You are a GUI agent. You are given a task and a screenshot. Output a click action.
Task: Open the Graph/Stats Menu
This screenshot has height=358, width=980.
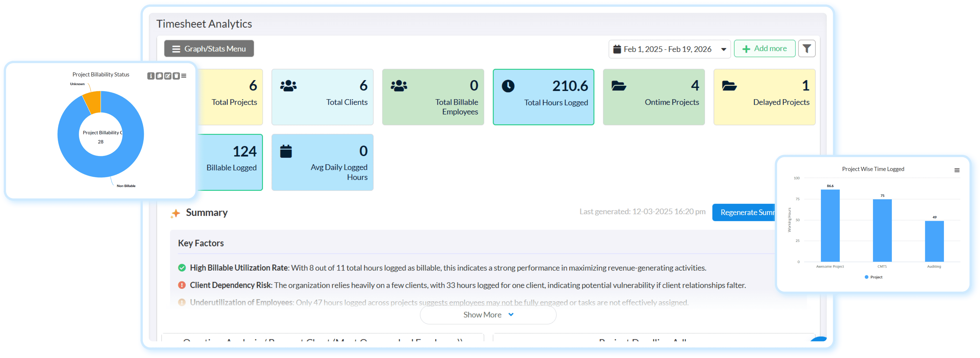pos(209,49)
